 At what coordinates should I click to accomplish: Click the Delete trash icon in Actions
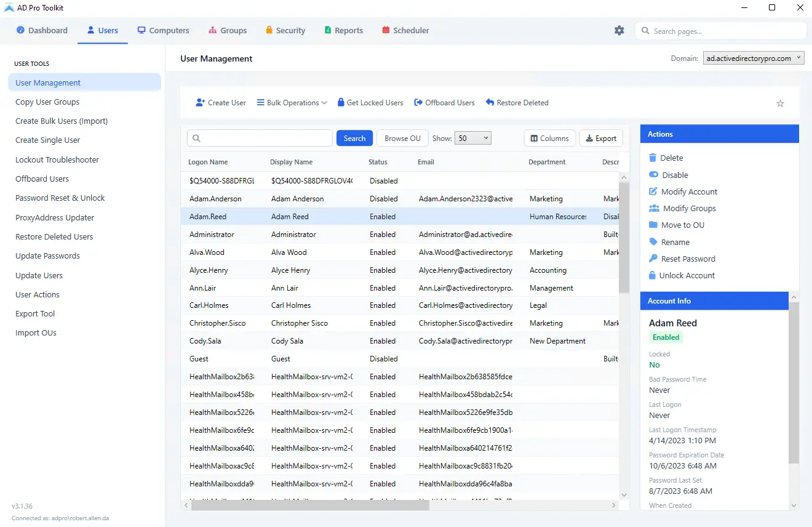pos(653,158)
